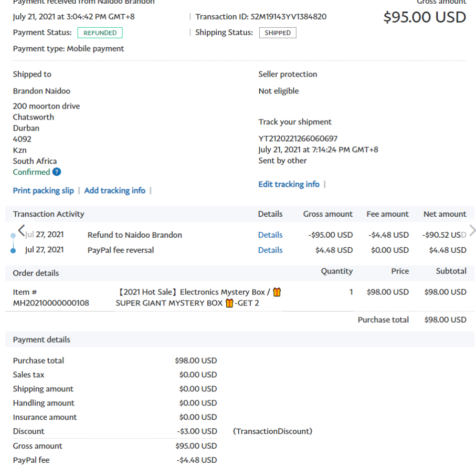Click the item number MH20210000000108

pyautogui.click(x=51, y=303)
